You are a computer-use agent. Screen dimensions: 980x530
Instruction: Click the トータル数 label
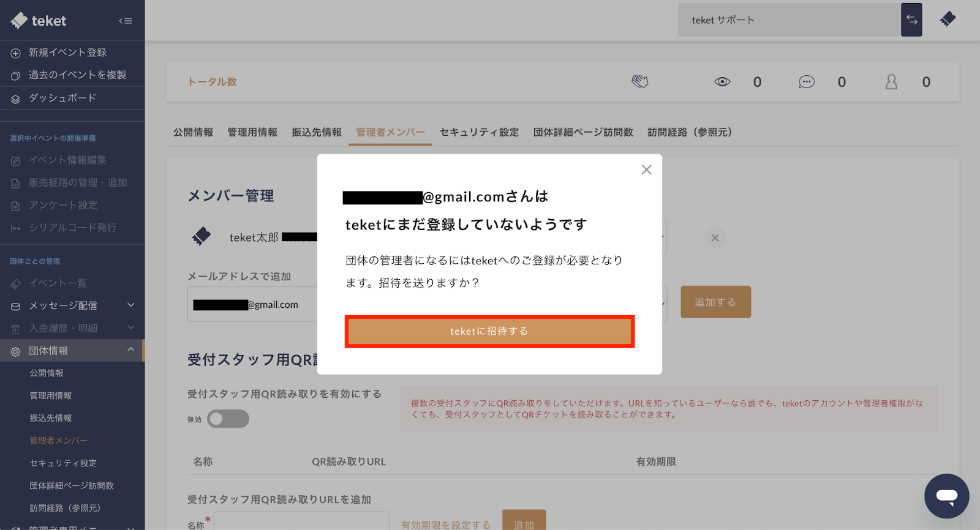pyautogui.click(x=212, y=82)
